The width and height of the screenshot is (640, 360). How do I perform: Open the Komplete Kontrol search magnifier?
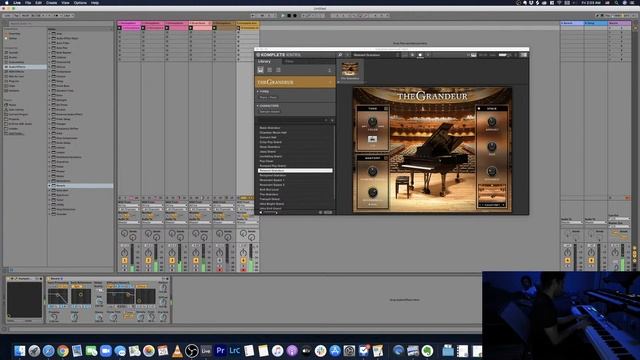point(340,55)
